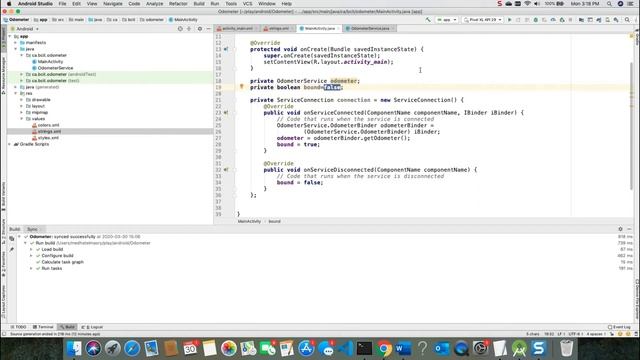Open Google Chrome from the Dock

tap(384, 348)
